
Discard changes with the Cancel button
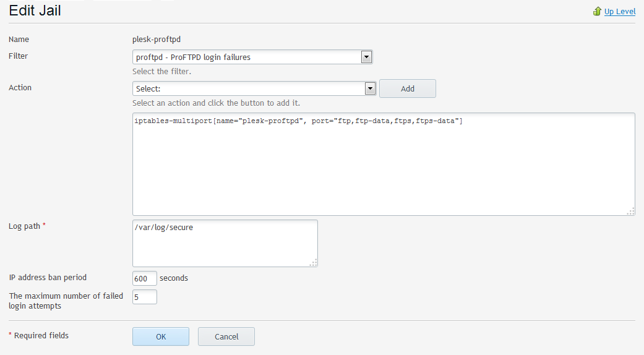[x=226, y=336]
